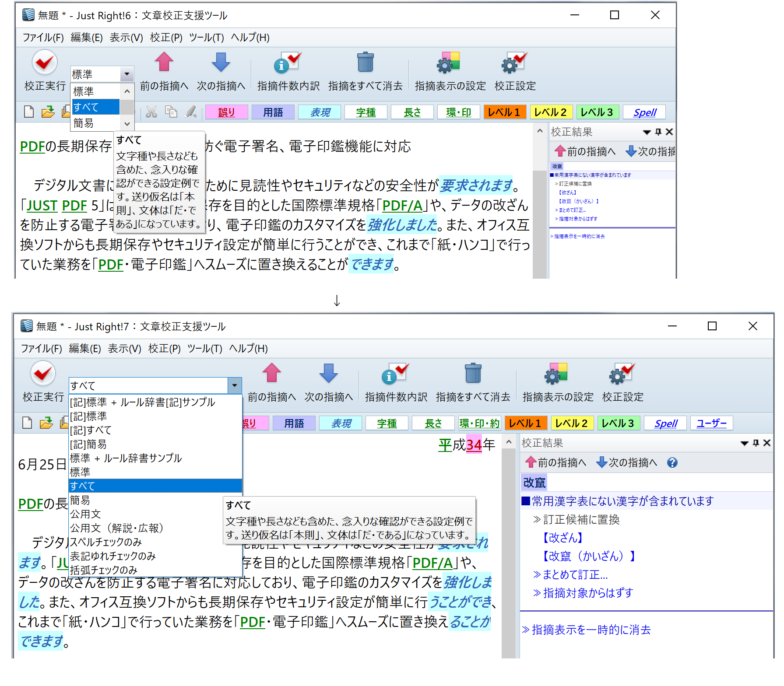Toggle the 用語 filter in Just Right!6
The image size is (784, 686).
coord(273,112)
